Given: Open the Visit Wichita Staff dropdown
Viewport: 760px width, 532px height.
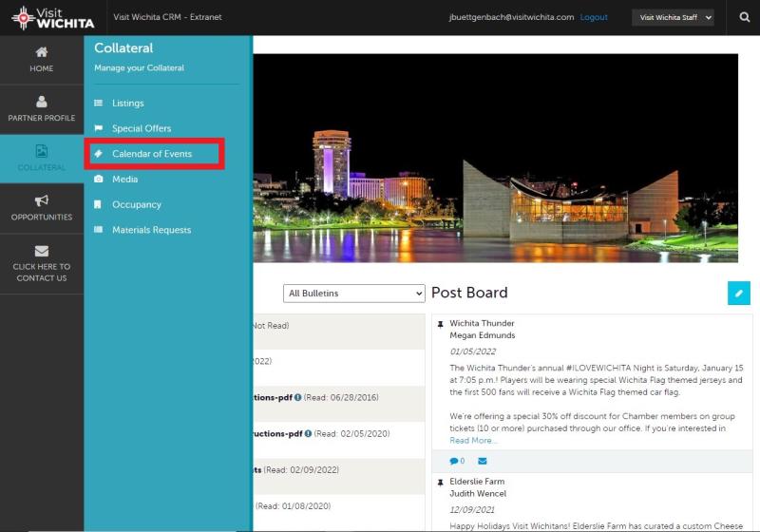Looking at the screenshot, I should (673, 17).
